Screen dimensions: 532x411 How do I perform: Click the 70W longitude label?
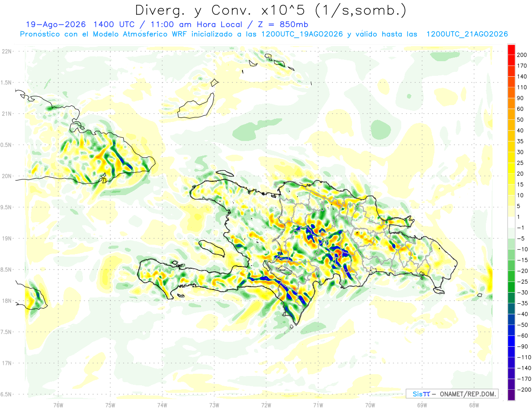coord(370,405)
